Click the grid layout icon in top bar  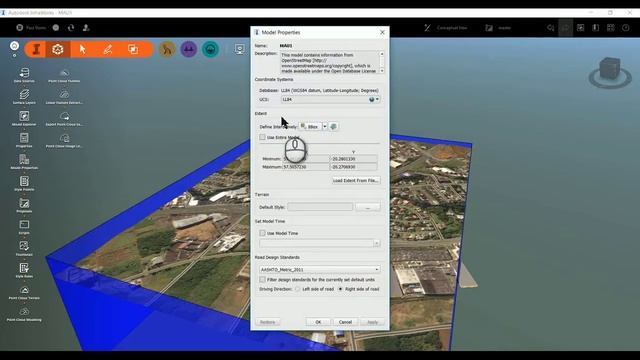[611, 28]
